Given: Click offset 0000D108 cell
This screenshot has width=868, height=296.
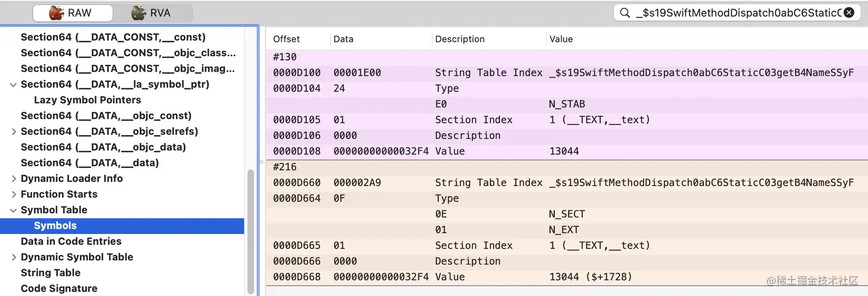Looking at the screenshot, I should (297, 151).
